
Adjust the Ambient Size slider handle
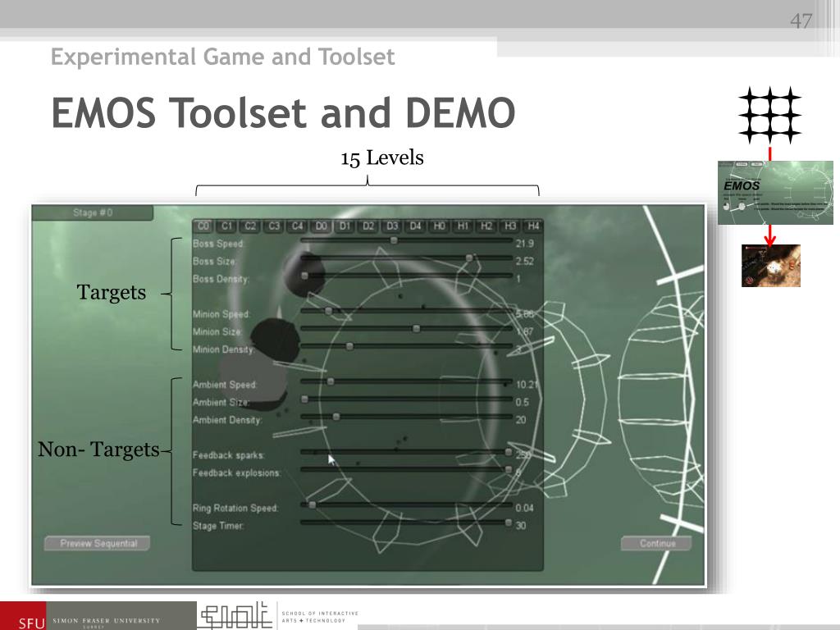[305, 399]
